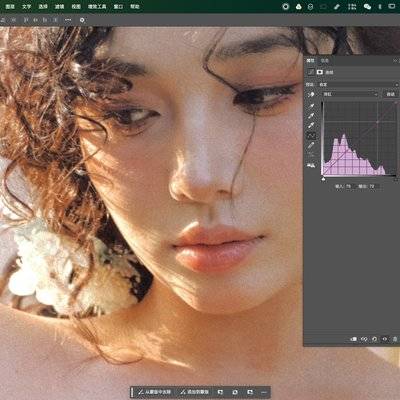Open the 图层 (Layer) menu
Viewport: 400px width, 400px height.
coord(10,6)
